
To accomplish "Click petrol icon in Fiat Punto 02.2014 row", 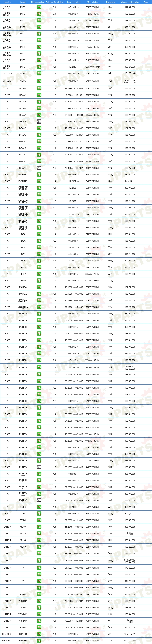I will 39,407.
